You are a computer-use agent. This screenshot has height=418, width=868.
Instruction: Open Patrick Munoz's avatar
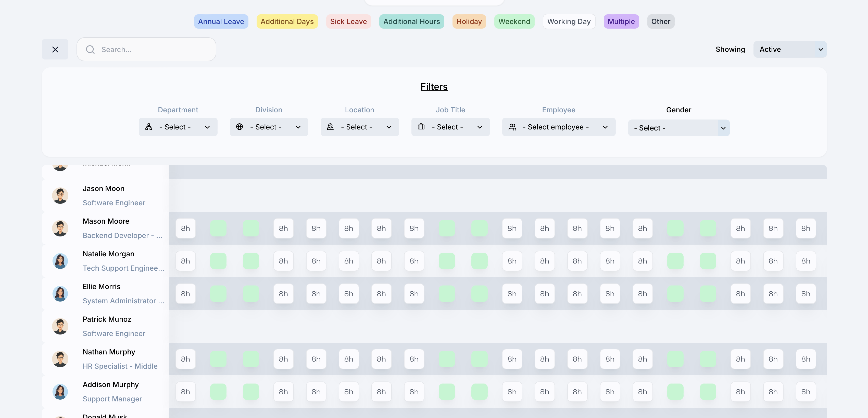(60, 326)
